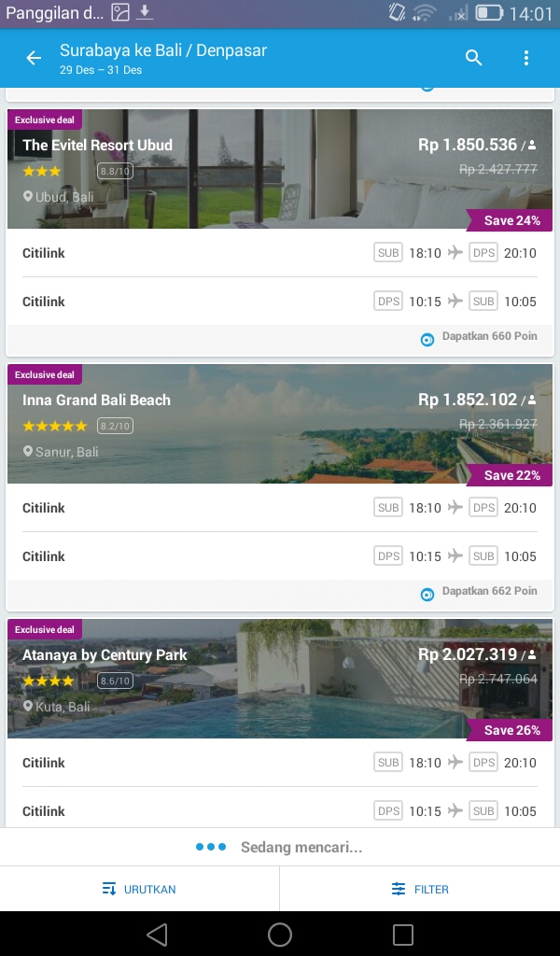Tap the Sanur, Bali location pin

point(28,452)
